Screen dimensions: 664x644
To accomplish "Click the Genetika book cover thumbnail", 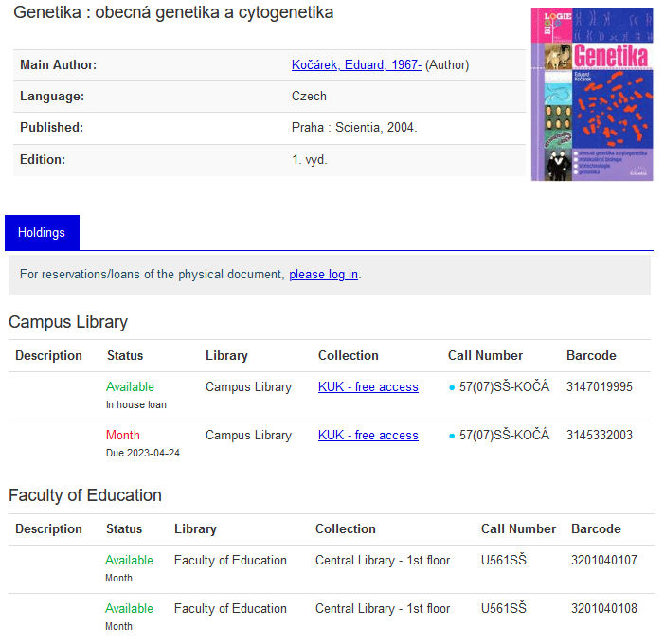I will click(592, 94).
